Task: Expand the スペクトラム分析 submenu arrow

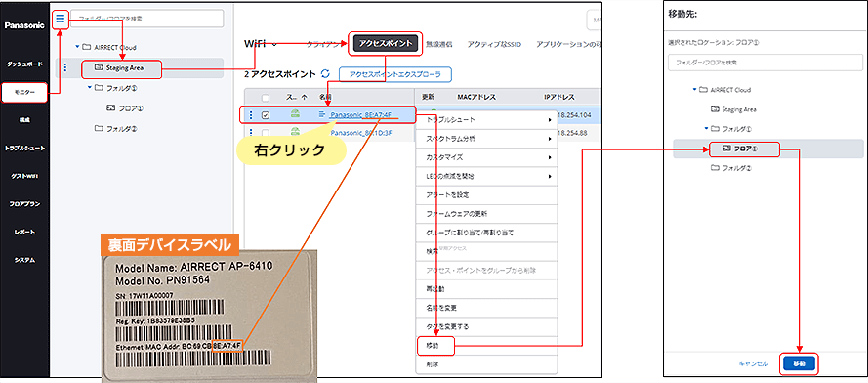Action: (x=550, y=139)
